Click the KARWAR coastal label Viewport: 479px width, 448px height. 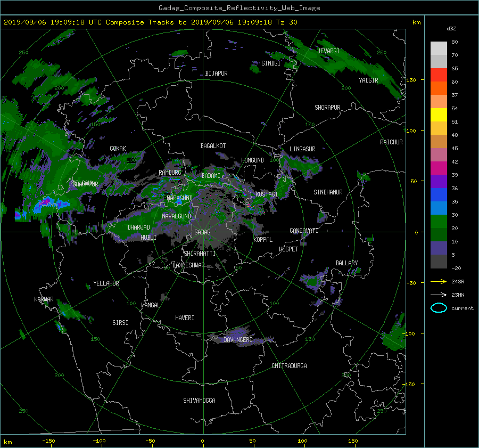pos(44,299)
